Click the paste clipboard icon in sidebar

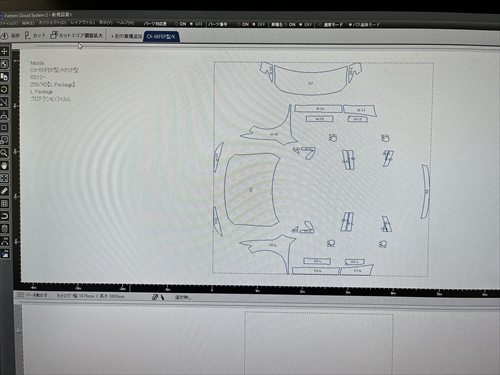tap(4, 229)
